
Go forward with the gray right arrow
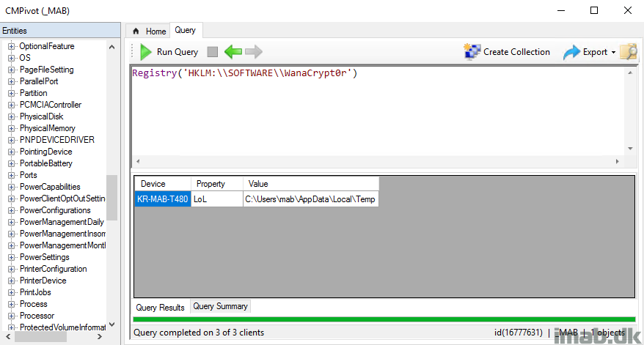pyautogui.click(x=253, y=52)
